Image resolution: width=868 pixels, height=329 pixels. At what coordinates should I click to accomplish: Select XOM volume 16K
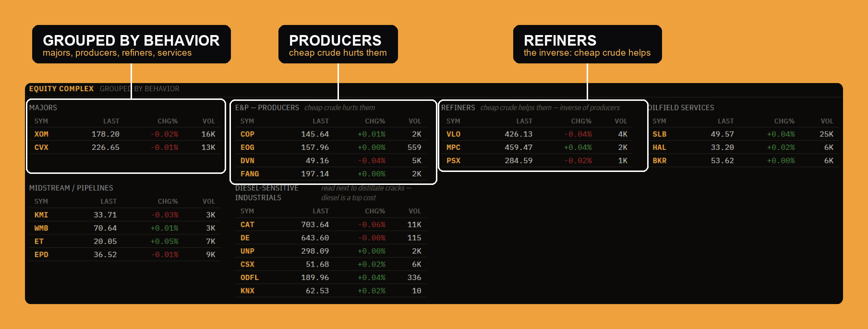pyautogui.click(x=208, y=134)
